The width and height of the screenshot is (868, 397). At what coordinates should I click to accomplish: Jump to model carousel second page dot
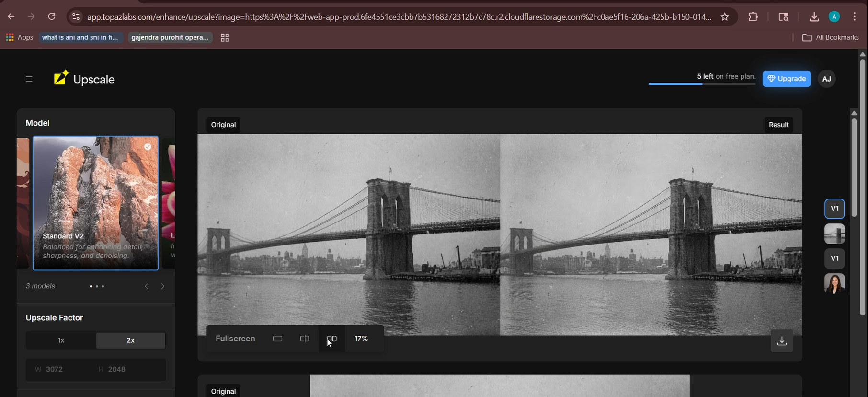click(x=97, y=286)
